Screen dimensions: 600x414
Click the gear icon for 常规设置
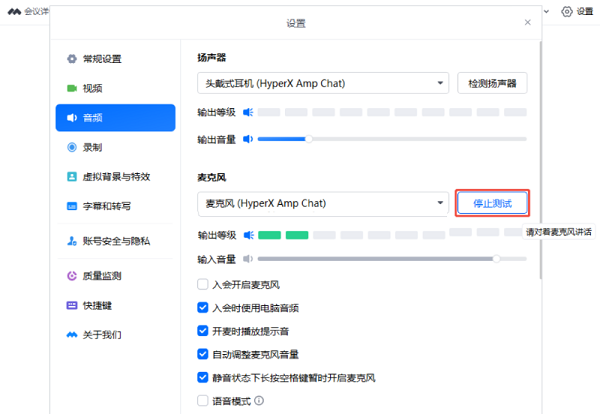coord(72,59)
